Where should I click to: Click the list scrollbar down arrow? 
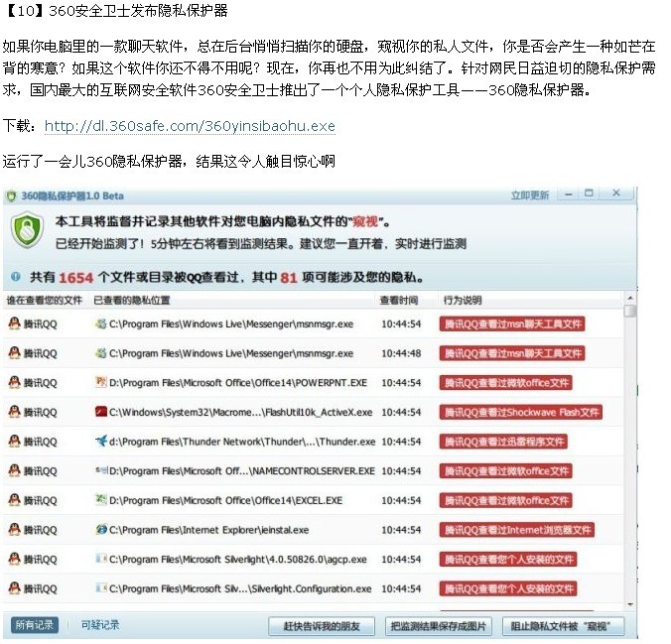pos(630,604)
